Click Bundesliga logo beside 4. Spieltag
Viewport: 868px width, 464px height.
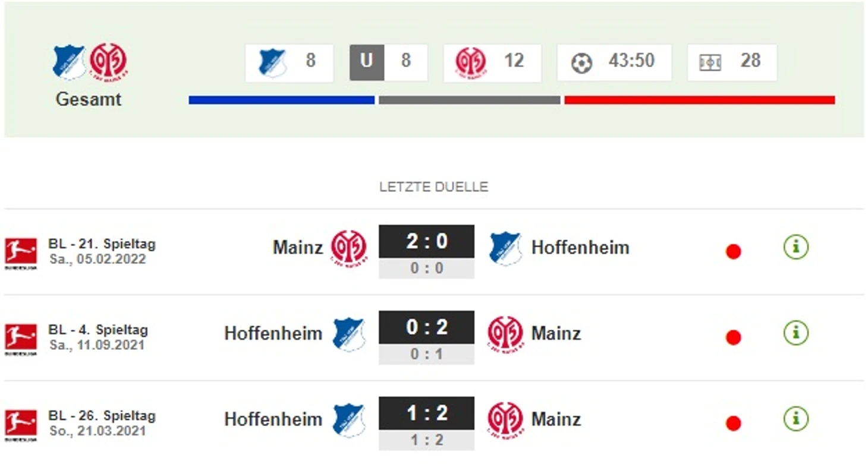[x=21, y=340]
